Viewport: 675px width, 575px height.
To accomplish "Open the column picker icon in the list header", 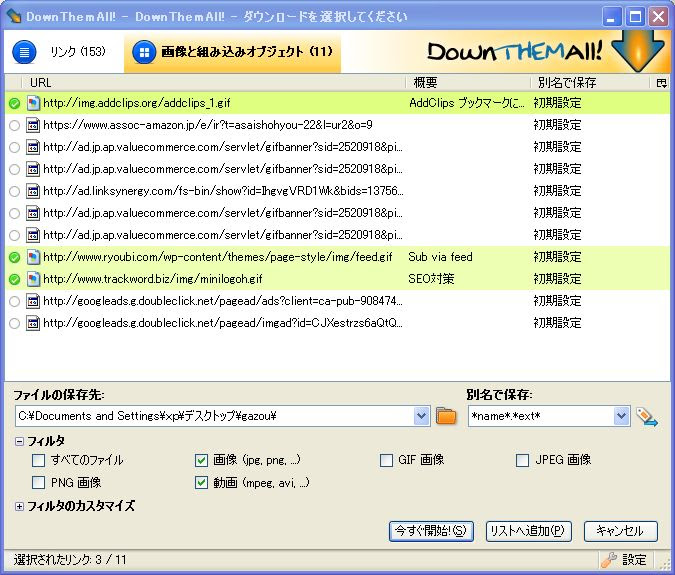I will click(661, 83).
